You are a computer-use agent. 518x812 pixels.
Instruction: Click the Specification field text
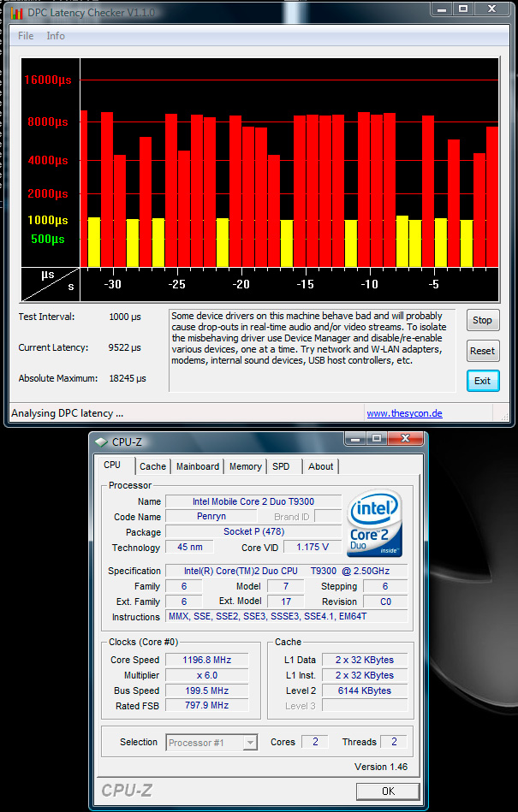[287, 571]
